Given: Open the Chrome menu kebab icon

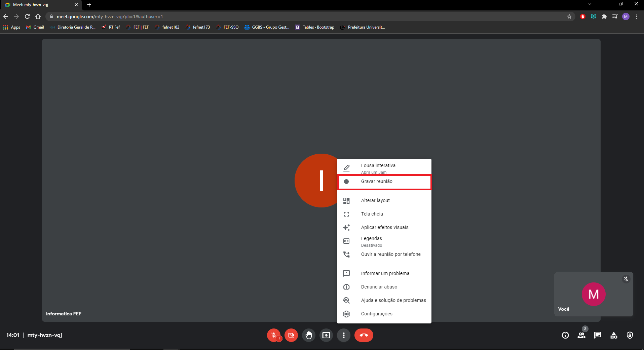Looking at the screenshot, I should tap(637, 16).
